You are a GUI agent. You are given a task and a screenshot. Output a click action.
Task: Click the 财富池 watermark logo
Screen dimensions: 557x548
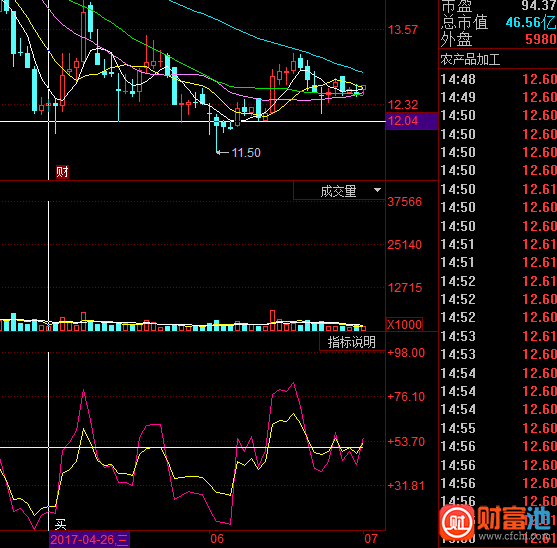(x=497, y=522)
